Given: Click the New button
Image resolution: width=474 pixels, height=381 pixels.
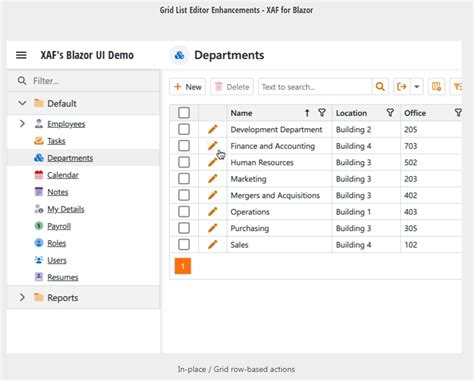Looking at the screenshot, I should pyautogui.click(x=188, y=87).
